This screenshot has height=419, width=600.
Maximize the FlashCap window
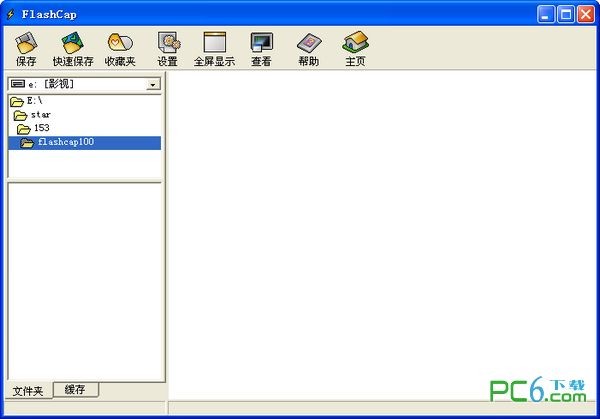(x=566, y=15)
